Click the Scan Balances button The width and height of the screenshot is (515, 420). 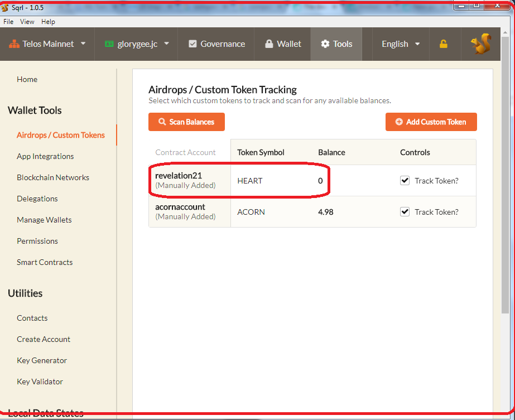186,122
